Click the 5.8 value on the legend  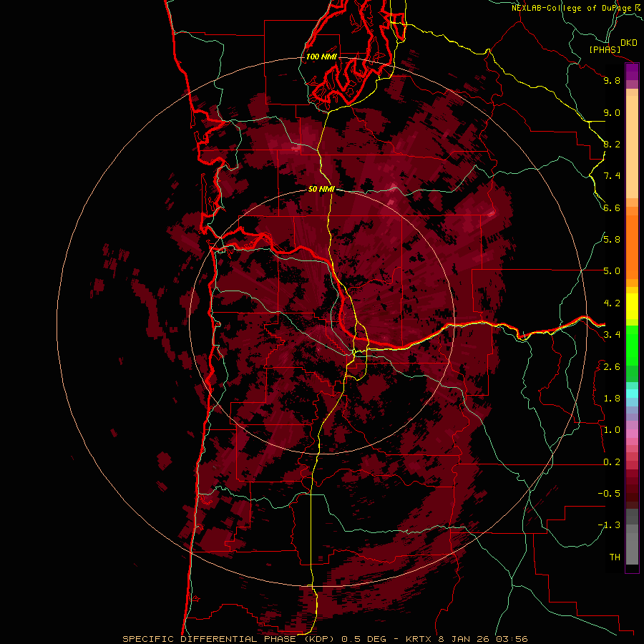(x=612, y=239)
